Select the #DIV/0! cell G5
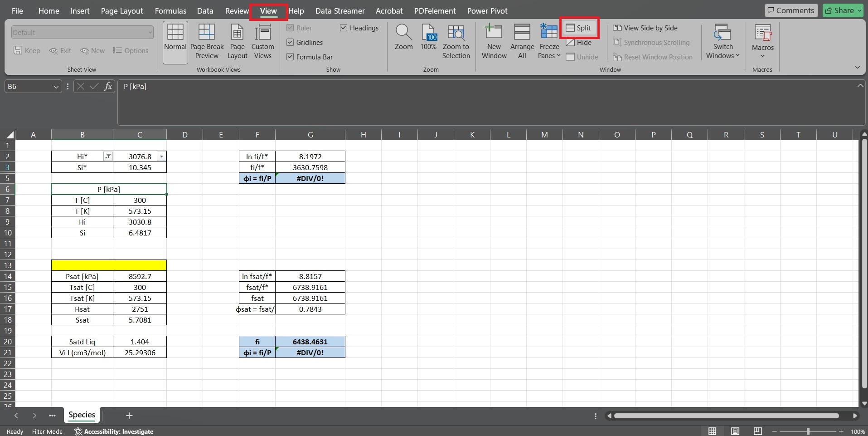The image size is (868, 436). 310,178
